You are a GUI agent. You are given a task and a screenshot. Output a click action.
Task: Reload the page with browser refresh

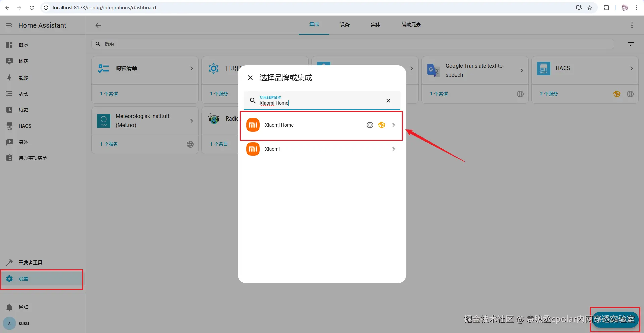(32, 8)
